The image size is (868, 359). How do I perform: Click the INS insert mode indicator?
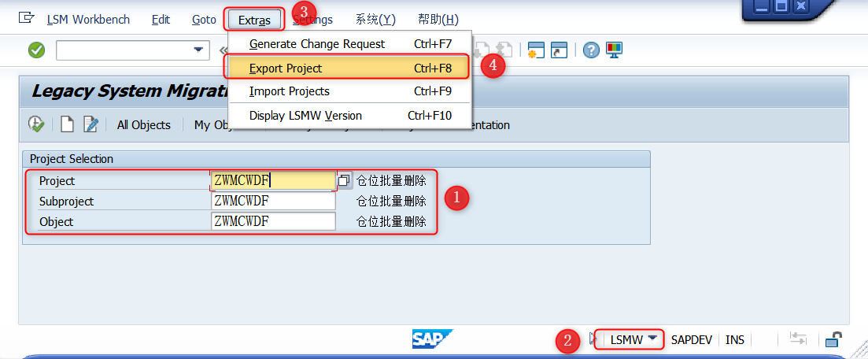734,339
